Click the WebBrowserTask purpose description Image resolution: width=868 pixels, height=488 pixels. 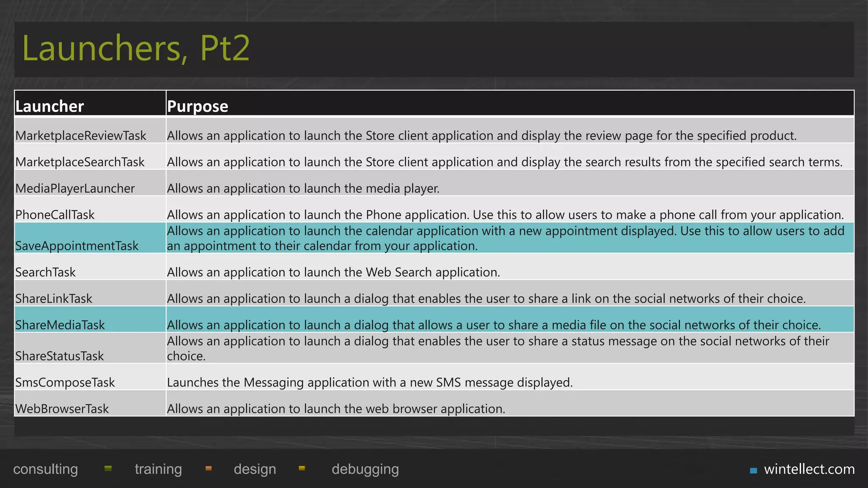[336, 409]
